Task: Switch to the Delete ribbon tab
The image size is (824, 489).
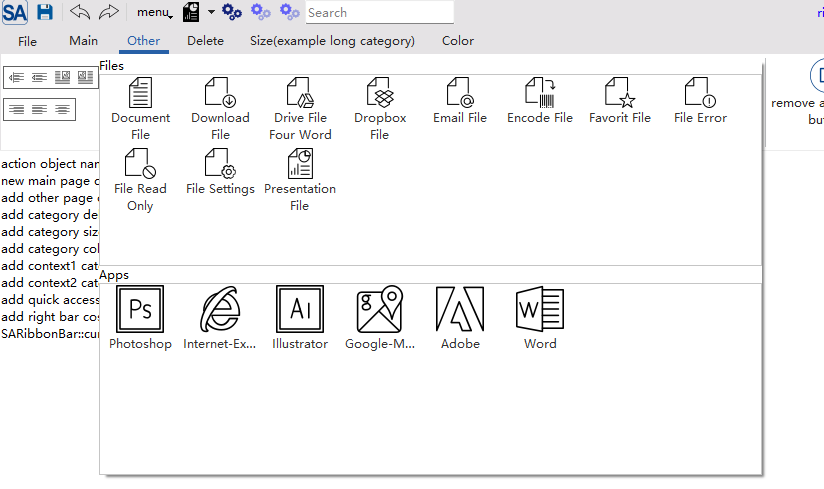Action: pos(205,41)
